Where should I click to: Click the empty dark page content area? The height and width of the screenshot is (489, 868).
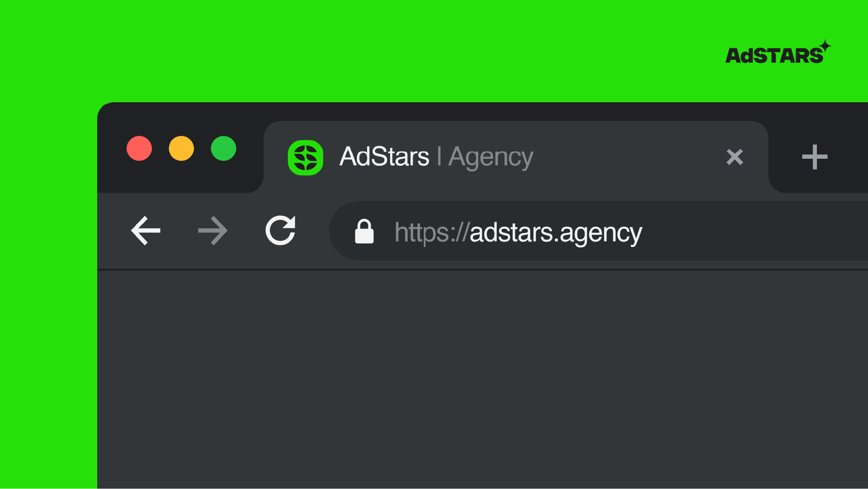(x=482, y=380)
